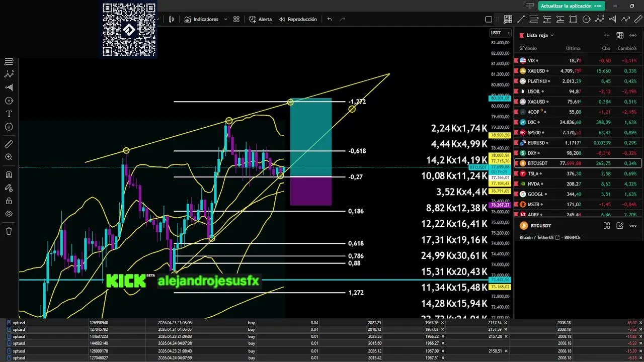Select PLATINUI in the watchlist
Screen dimensions: 644x362
(x=578, y=81)
